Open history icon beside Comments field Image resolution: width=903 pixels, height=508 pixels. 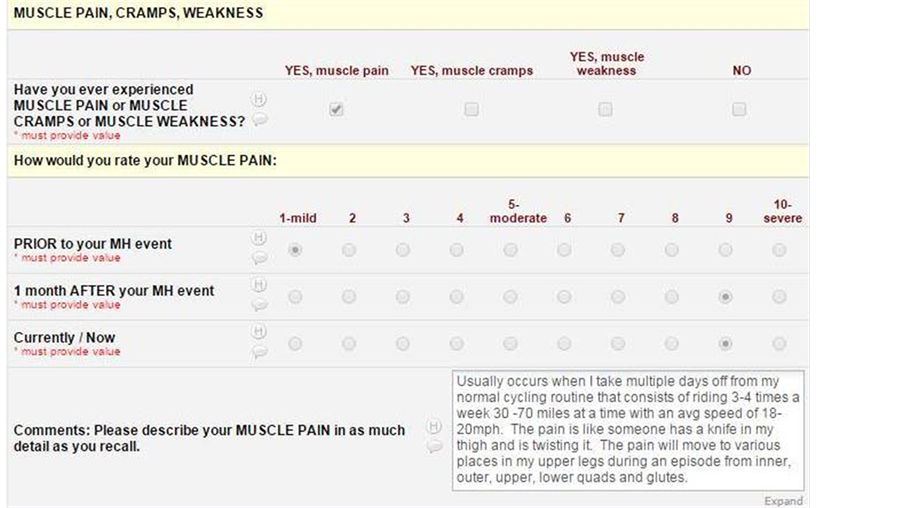pos(434,426)
